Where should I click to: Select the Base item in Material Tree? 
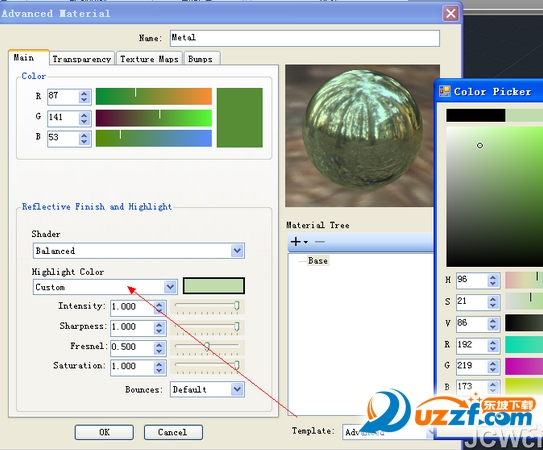[x=318, y=261]
